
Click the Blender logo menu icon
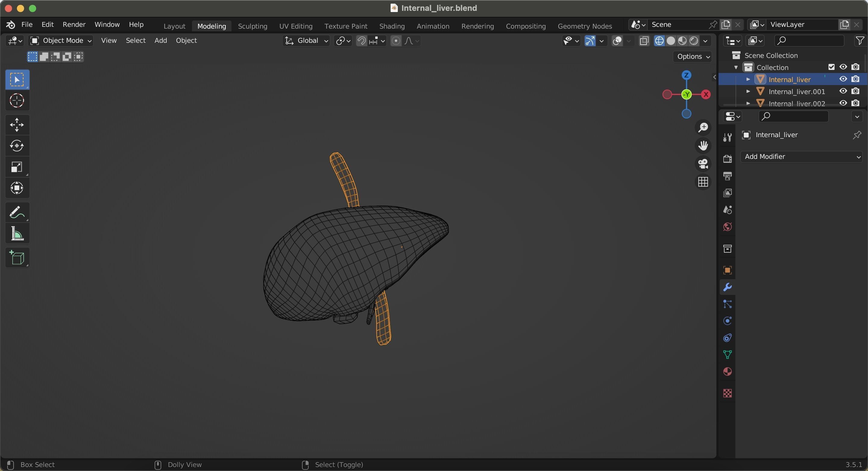(x=11, y=25)
